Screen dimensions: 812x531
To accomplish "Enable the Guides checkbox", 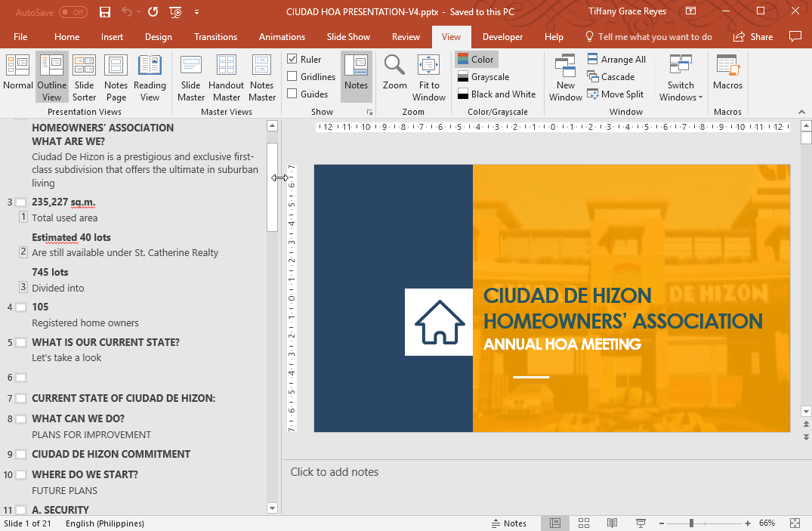I will (292, 94).
